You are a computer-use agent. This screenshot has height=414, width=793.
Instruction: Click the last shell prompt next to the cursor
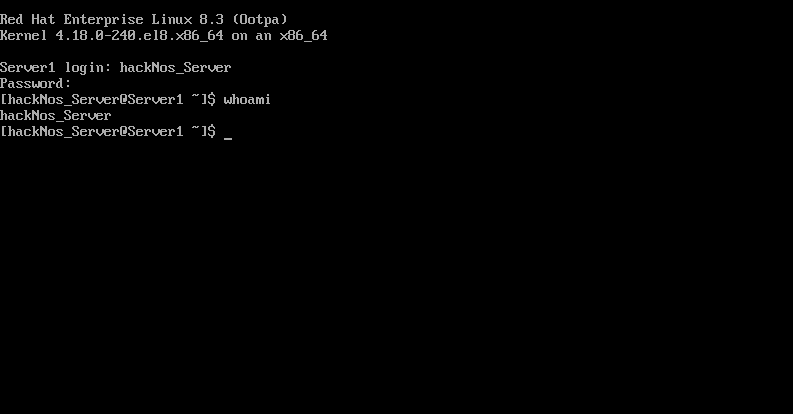click(108, 131)
